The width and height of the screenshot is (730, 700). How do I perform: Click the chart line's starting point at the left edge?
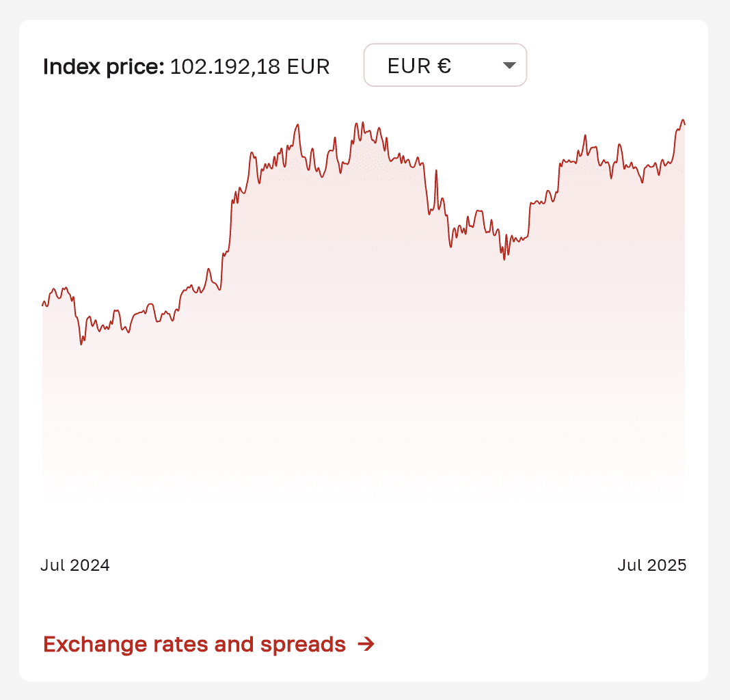pos(44,304)
